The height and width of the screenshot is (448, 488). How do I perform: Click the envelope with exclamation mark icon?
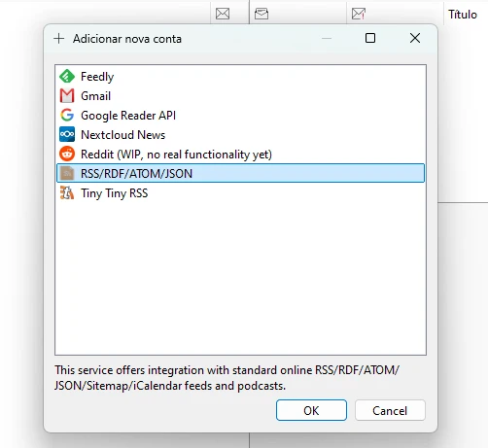[x=359, y=14]
